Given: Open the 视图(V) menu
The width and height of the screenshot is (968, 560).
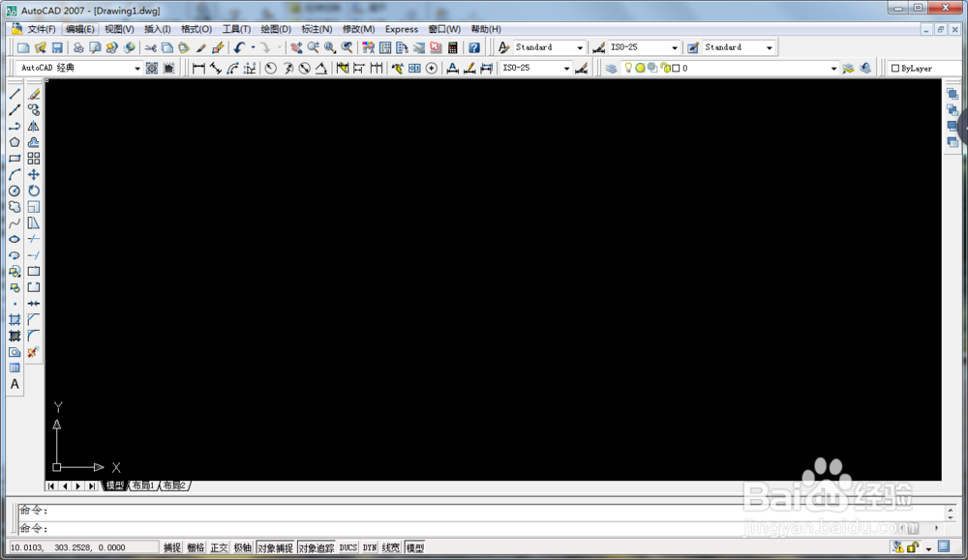Looking at the screenshot, I should [119, 29].
